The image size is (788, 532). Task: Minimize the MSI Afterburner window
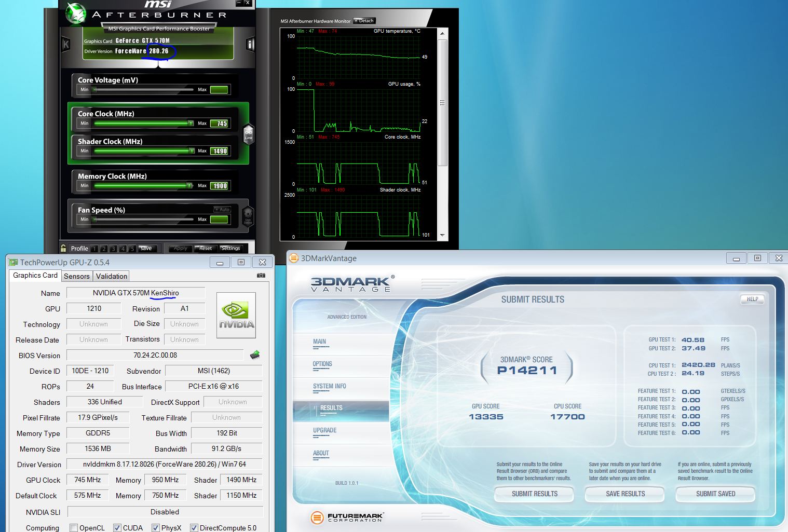pyautogui.click(x=238, y=3)
